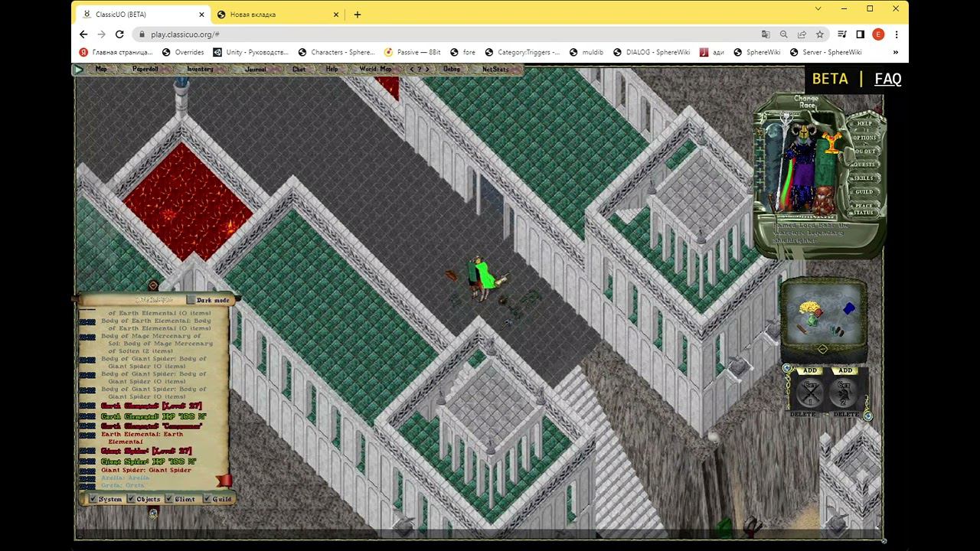Open the Map menu item
980x551 pixels.
[101, 70]
